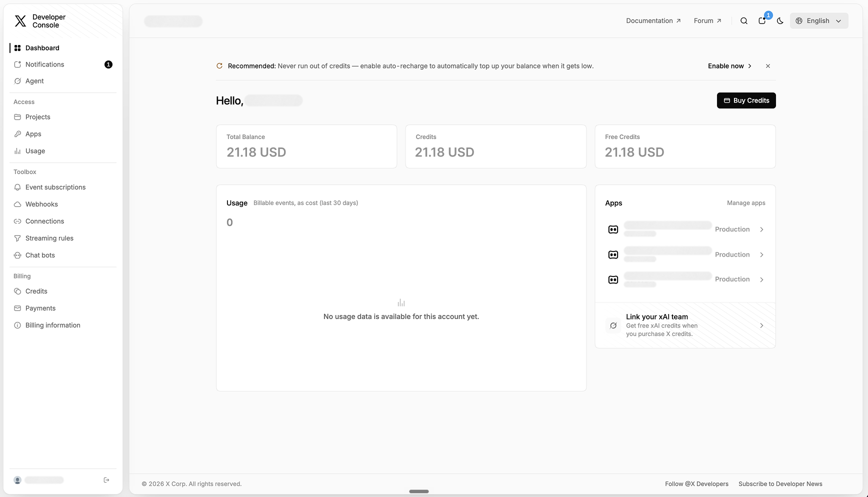Click the Apps key icon in sidebar
The image size is (868, 497).
17,134
